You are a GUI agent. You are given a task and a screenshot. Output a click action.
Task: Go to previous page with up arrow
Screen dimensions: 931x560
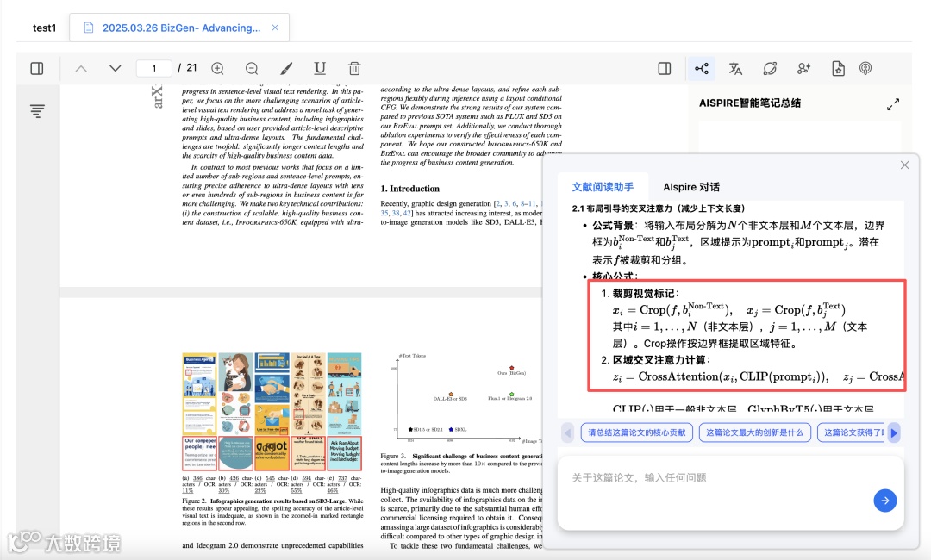(x=81, y=69)
